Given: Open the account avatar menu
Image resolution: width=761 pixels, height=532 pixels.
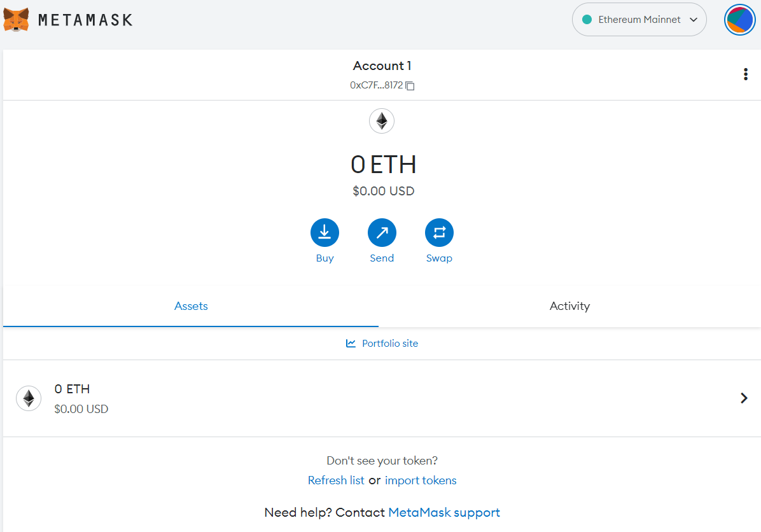Looking at the screenshot, I should pos(739,20).
